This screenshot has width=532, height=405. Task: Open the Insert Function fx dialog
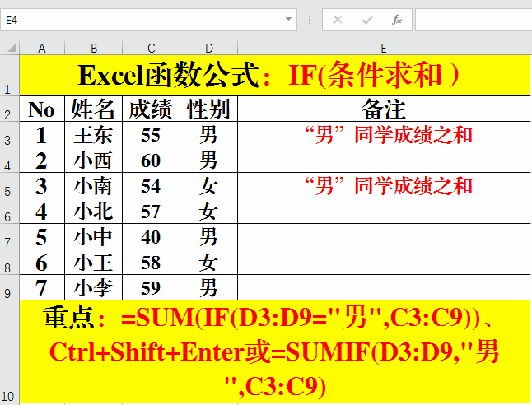pos(396,20)
